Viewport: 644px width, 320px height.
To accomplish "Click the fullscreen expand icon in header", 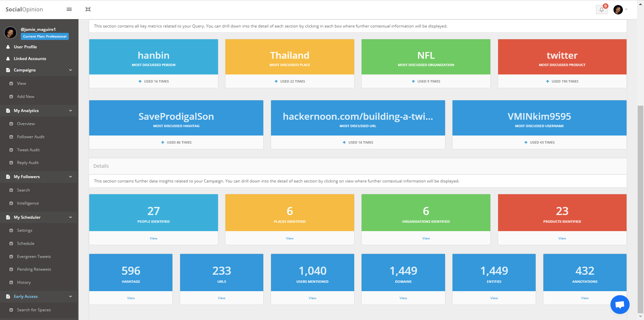I will pyautogui.click(x=88, y=9).
